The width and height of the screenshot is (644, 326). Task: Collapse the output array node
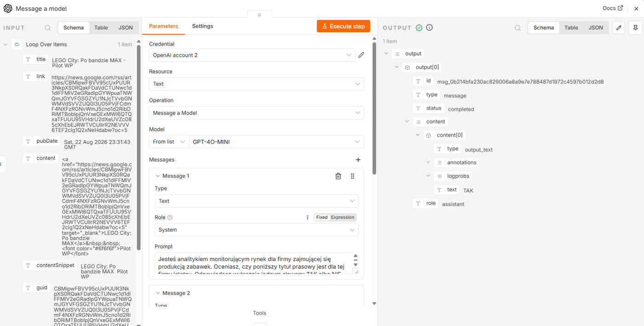pos(386,53)
